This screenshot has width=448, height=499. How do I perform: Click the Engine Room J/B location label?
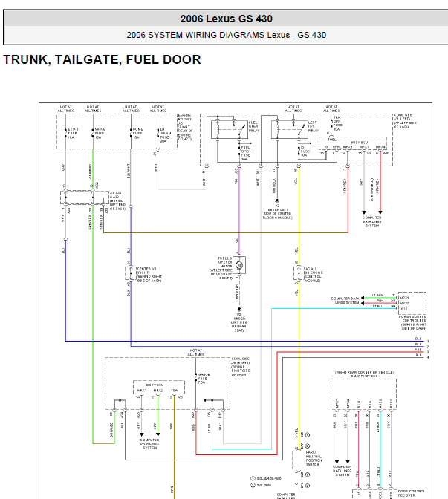(185, 127)
